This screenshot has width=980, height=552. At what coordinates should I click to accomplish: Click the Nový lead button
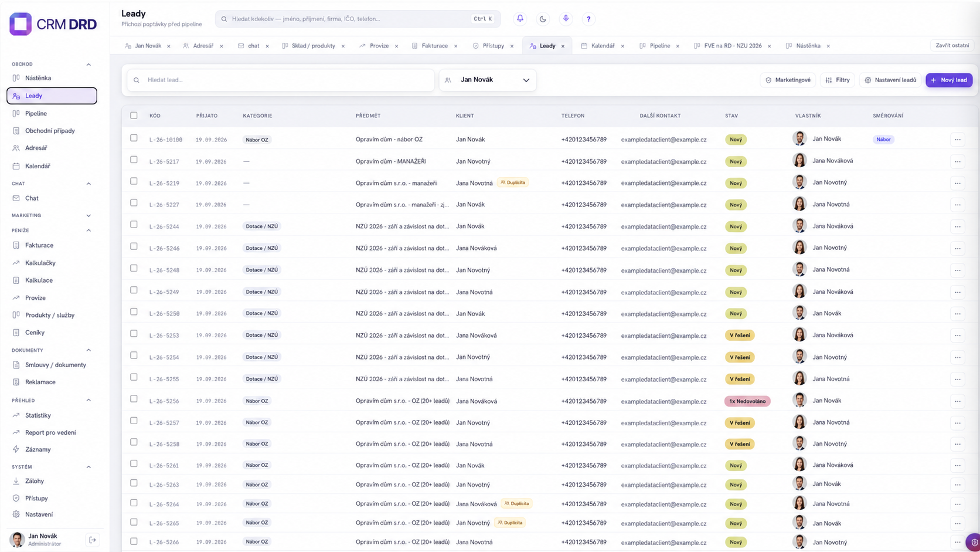pyautogui.click(x=949, y=80)
